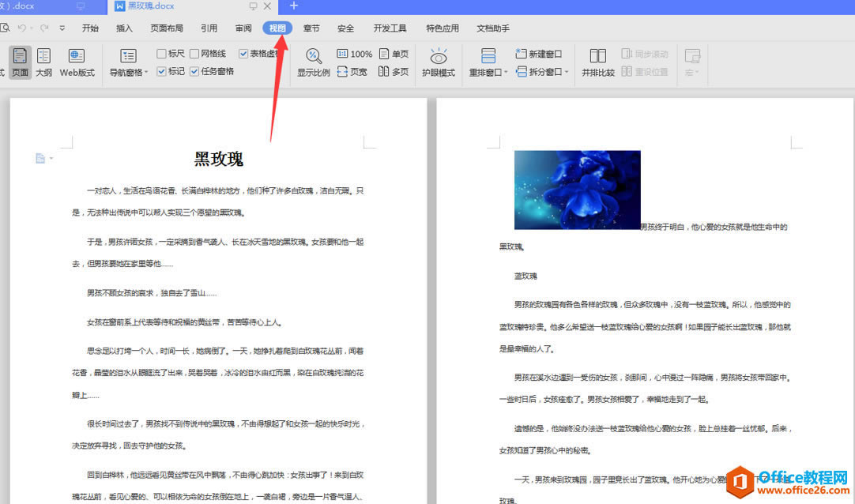Open the 开发工具 Developer tab
The height and width of the screenshot is (504, 855).
390,28
